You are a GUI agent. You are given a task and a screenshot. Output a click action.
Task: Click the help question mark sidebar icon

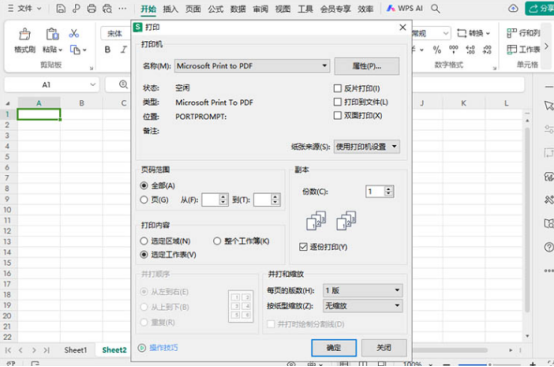(549, 247)
